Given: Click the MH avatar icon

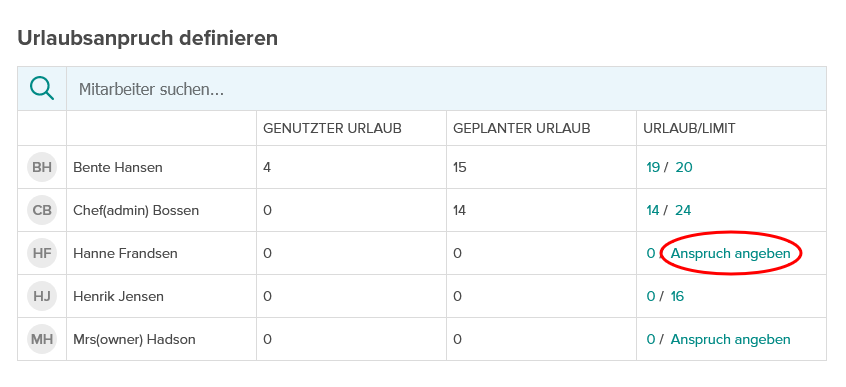Looking at the screenshot, I should pyautogui.click(x=42, y=340).
